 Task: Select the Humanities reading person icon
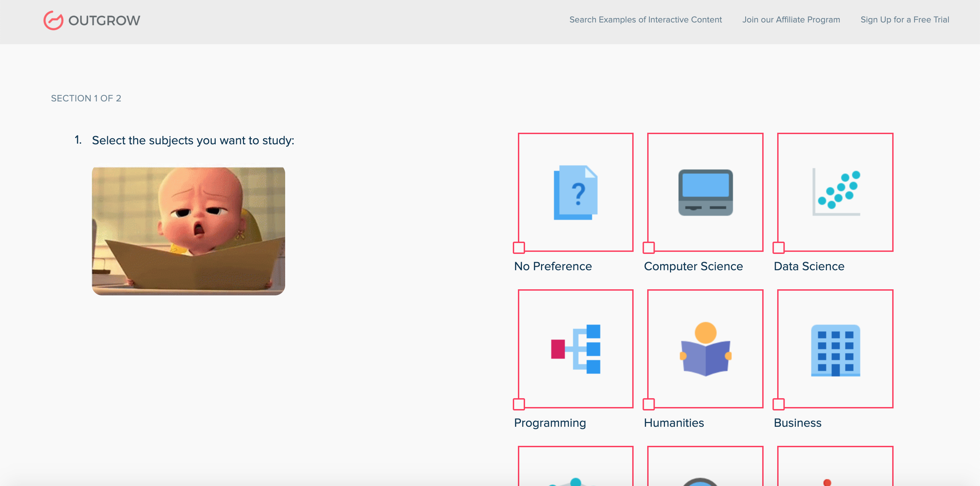[x=705, y=349]
